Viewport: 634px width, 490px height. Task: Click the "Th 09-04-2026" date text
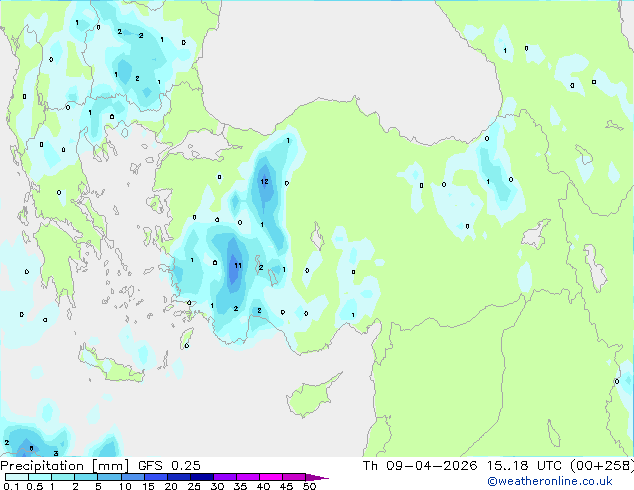point(420,466)
